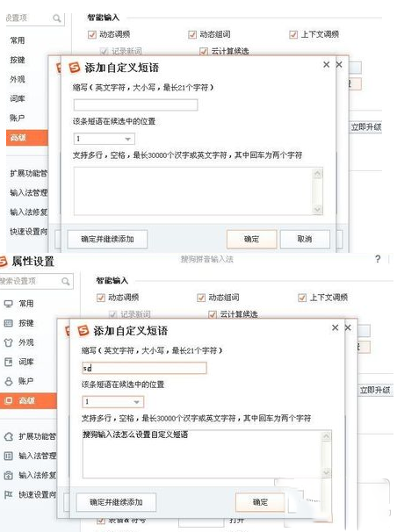Click scroll-up arrow of empty phrase text area
This screenshot has height=532, width=397.
coord(317,174)
